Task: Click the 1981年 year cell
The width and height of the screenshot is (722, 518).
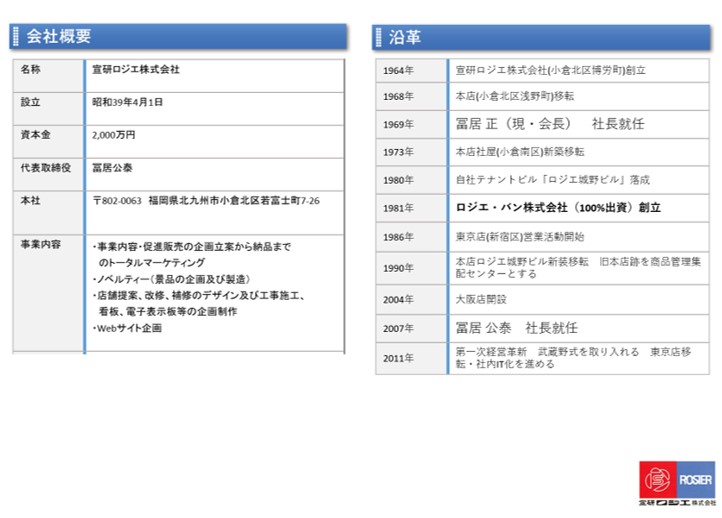Action: coord(411,209)
